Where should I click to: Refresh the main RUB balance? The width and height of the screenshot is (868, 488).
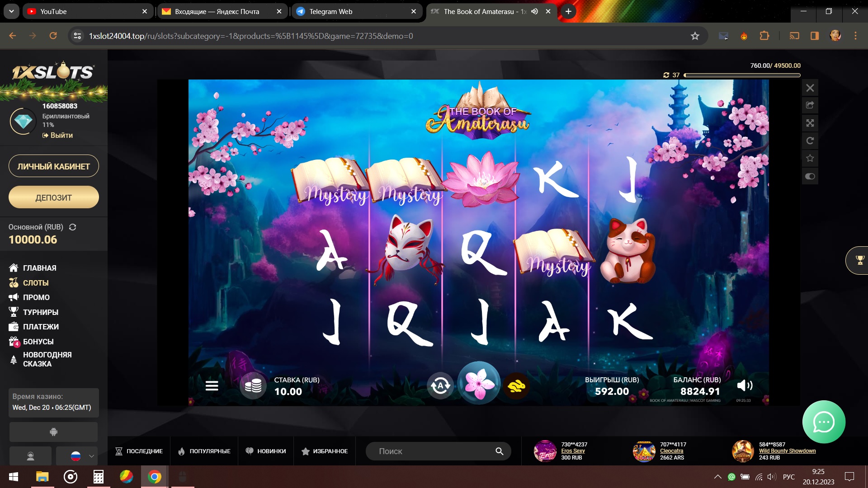coord(72,227)
